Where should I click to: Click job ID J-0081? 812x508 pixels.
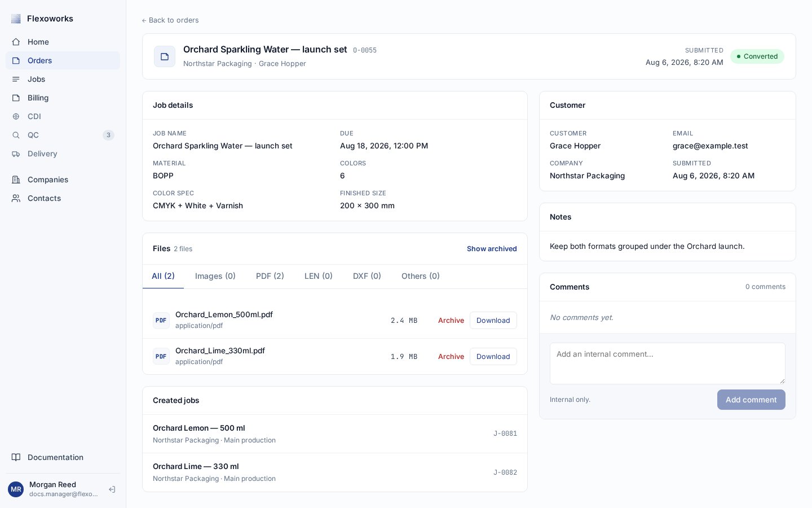click(x=505, y=433)
